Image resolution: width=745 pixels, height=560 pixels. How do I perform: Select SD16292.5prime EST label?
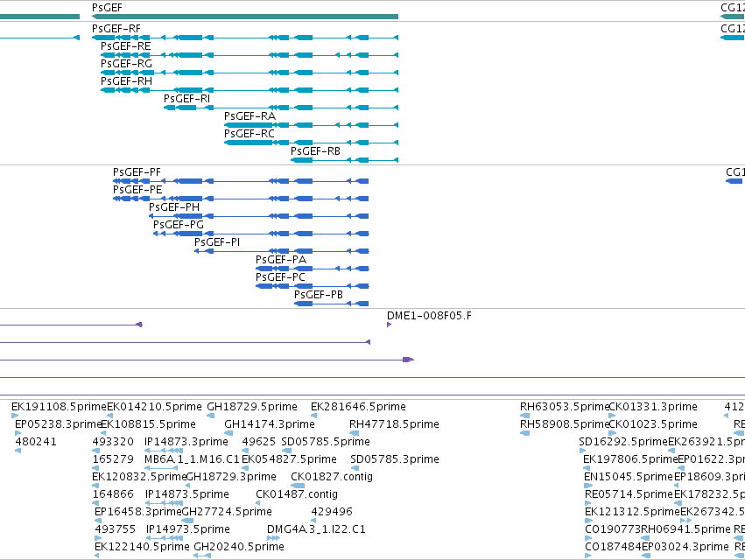point(623,442)
